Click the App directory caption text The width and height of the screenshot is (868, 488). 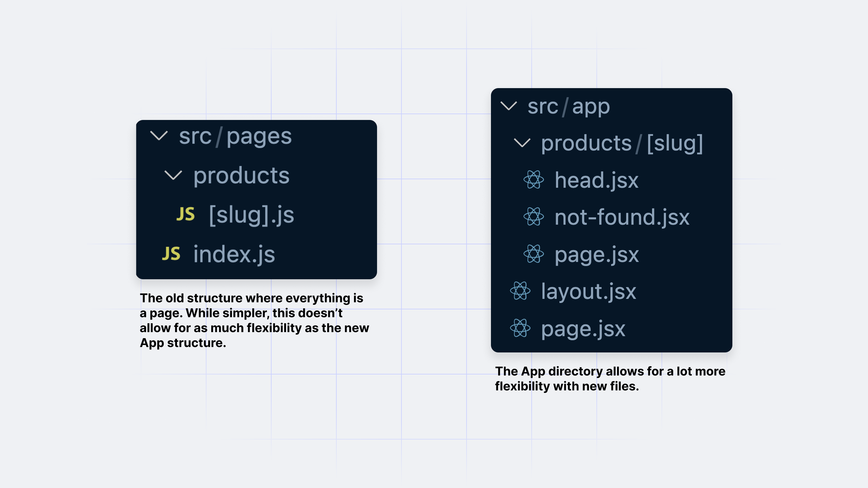point(610,379)
